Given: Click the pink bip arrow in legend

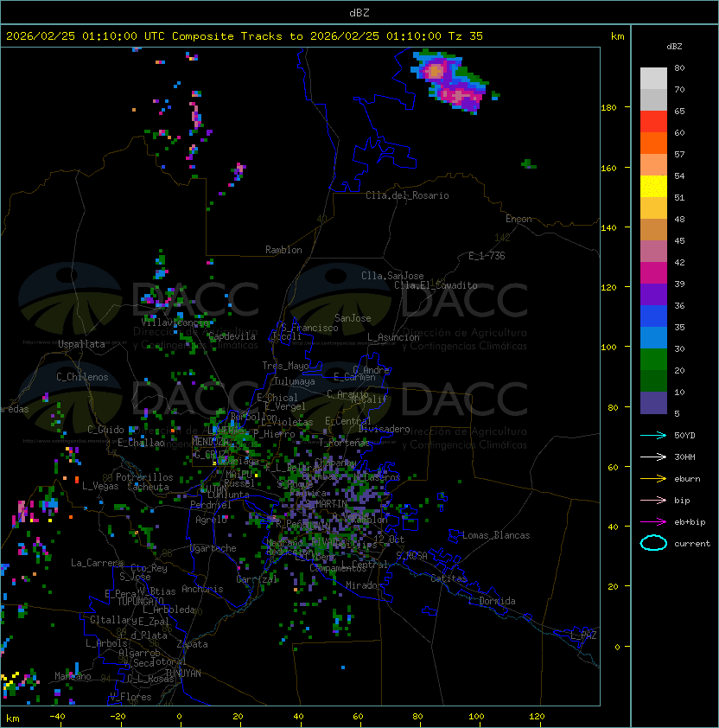Looking at the screenshot, I should tap(653, 500).
